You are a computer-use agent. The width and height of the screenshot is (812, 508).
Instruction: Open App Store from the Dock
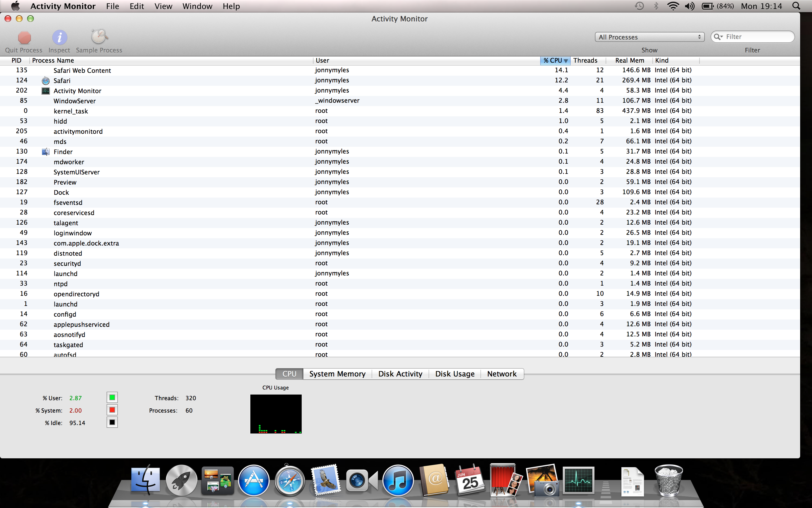coord(254,480)
